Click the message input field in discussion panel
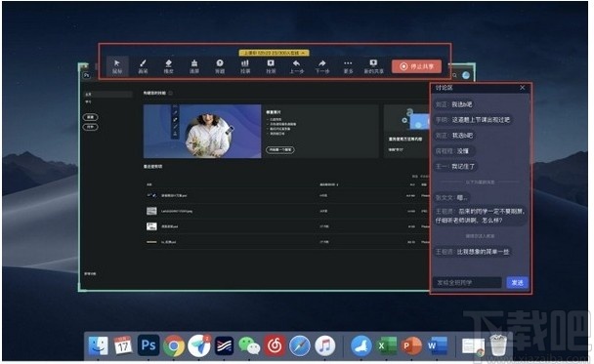The image size is (594, 364). pyautogui.click(x=467, y=283)
